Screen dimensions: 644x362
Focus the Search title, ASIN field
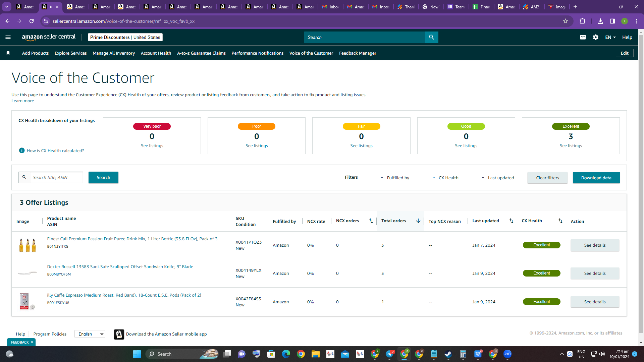(x=56, y=177)
